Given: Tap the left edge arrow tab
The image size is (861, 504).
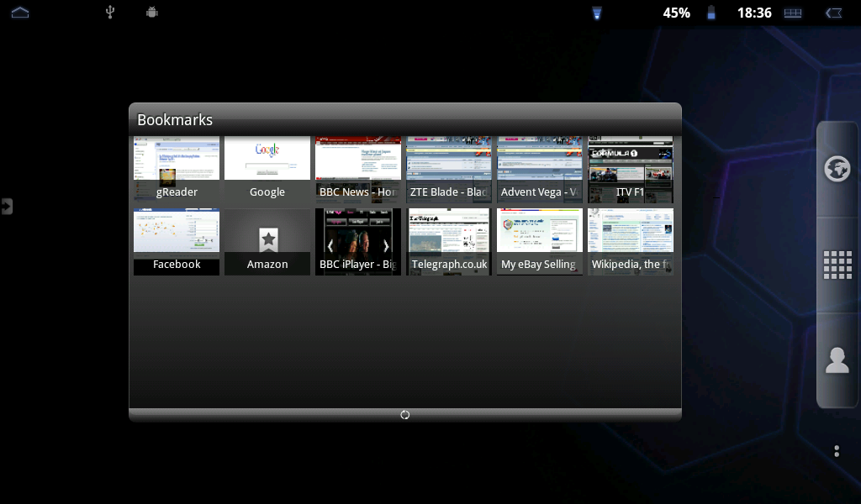Looking at the screenshot, I should (7, 206).
